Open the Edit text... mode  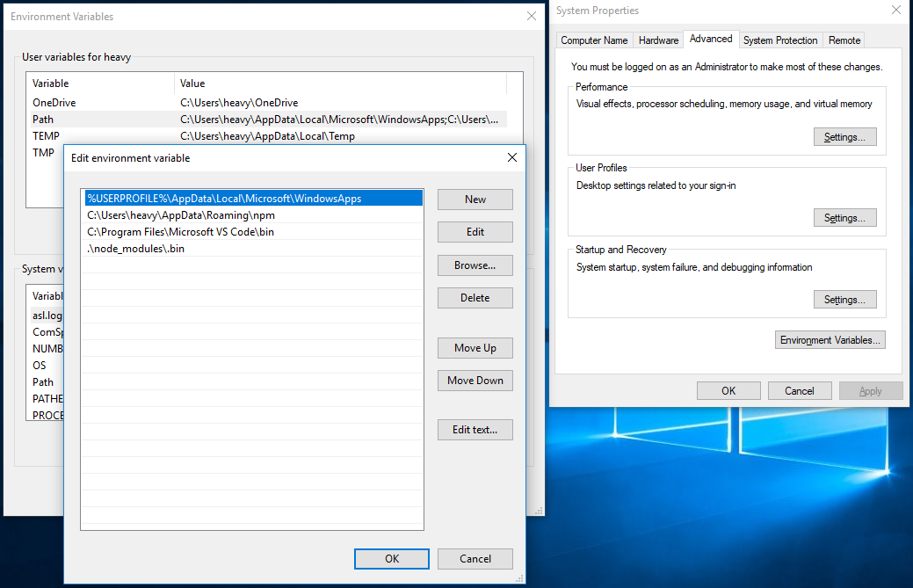tap(475, 430)
